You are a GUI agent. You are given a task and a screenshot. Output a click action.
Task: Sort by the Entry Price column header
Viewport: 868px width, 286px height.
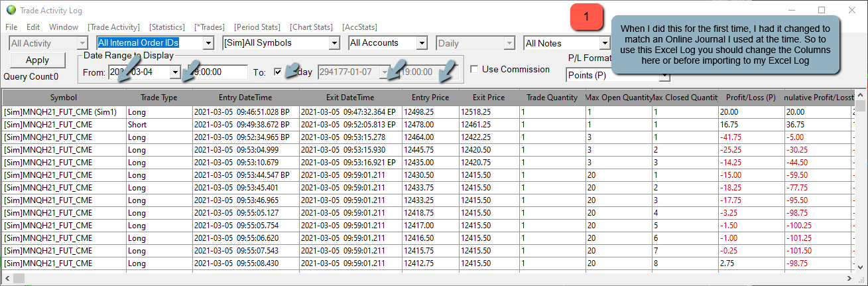[x=430, y=97]
